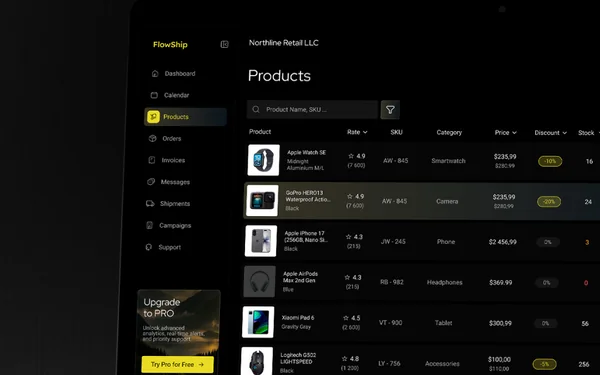Click the -20% discount badge
This screenshot has height=375, width=600.
tap(549, 202)
